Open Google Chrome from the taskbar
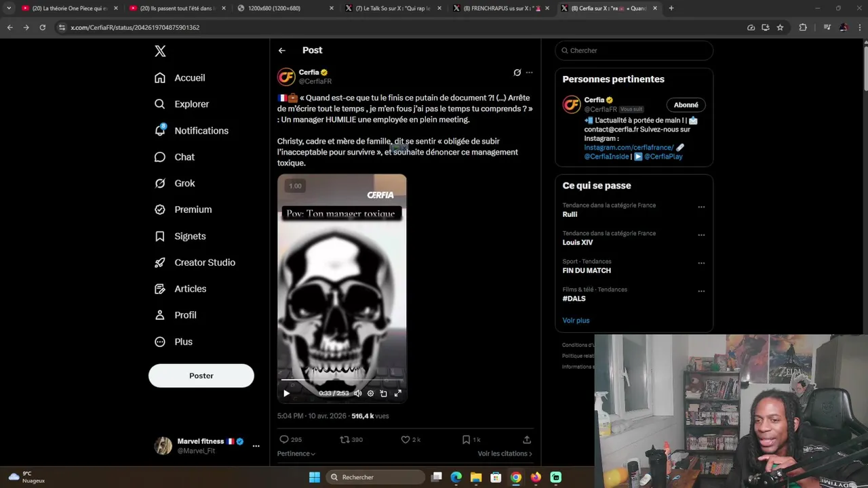 tap(516, 477)
